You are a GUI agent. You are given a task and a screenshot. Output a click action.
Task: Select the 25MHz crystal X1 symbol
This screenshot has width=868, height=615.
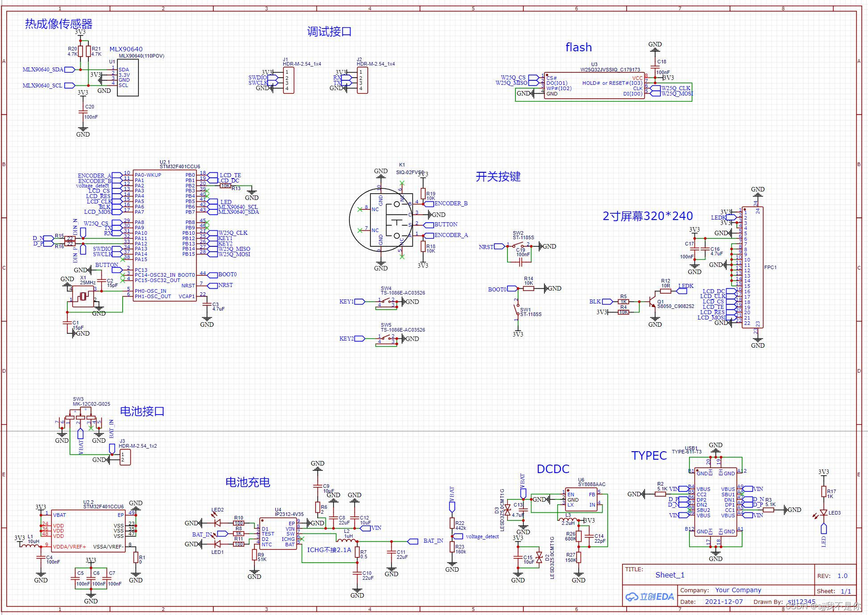pyautogui.click(x=83, y=296)
